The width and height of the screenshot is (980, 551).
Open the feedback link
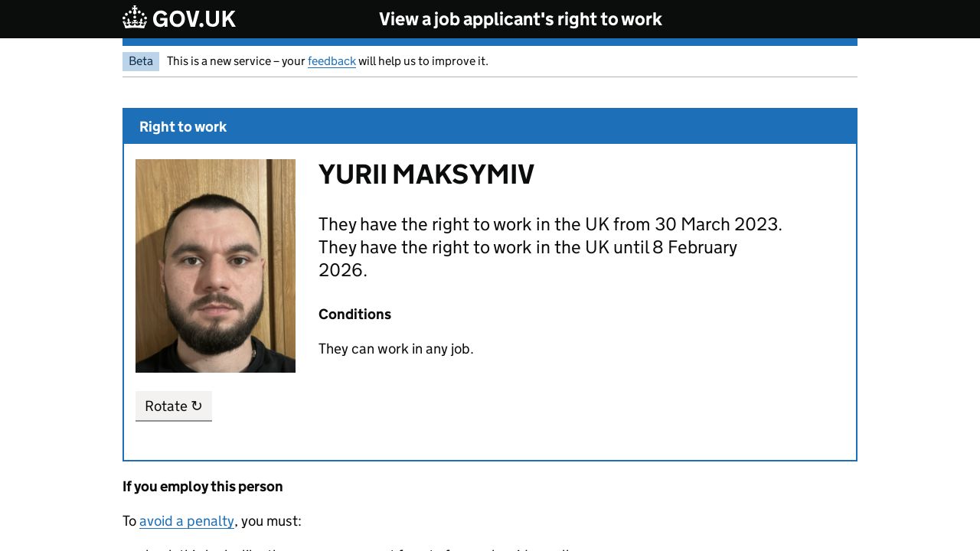332,61
